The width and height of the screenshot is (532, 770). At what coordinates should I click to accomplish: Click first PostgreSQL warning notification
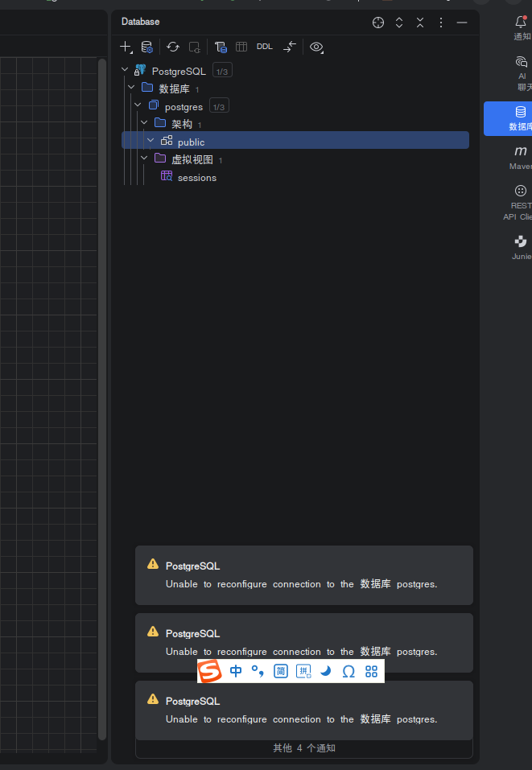tap(304, 575)
